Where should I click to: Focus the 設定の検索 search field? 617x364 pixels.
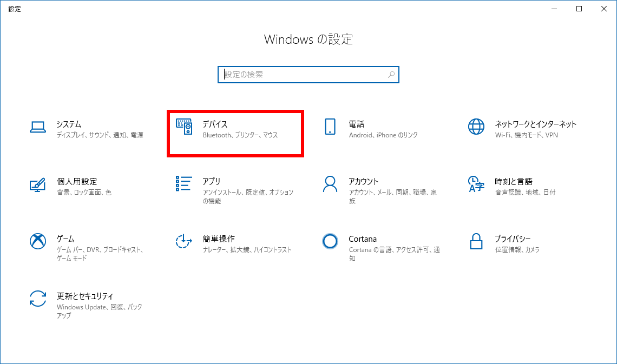coord(308,75)
